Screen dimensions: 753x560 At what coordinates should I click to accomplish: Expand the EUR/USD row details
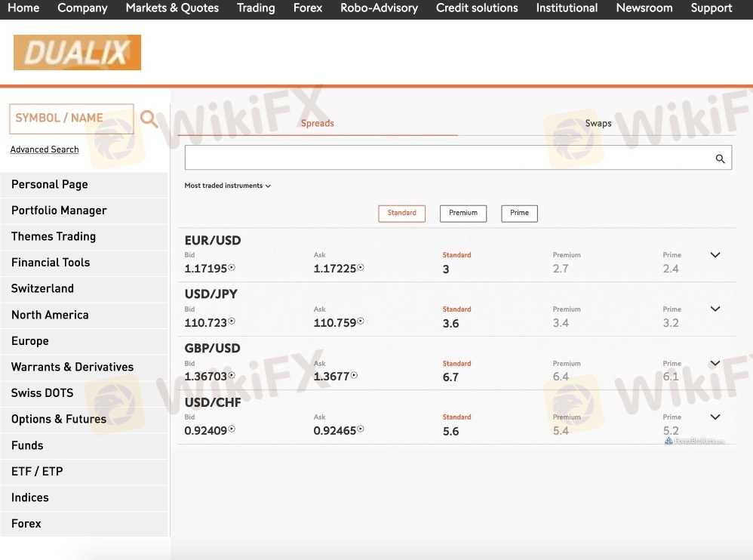click(715, 255)
